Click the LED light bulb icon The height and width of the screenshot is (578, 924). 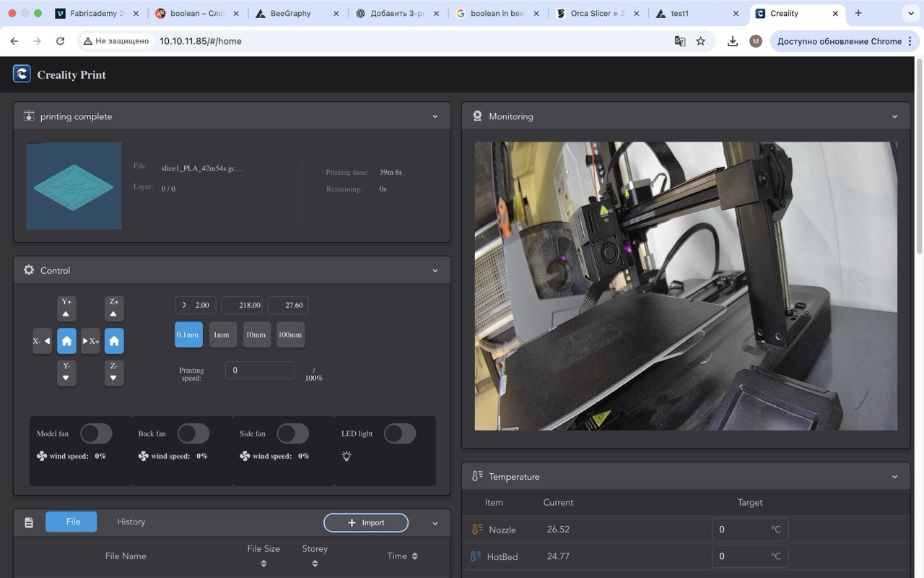pos(346,456)
